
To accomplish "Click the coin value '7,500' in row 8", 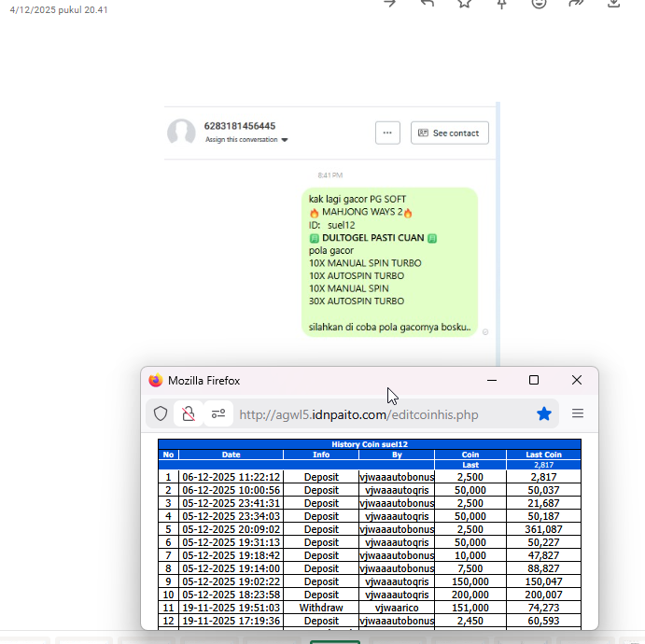I will 470,568.
